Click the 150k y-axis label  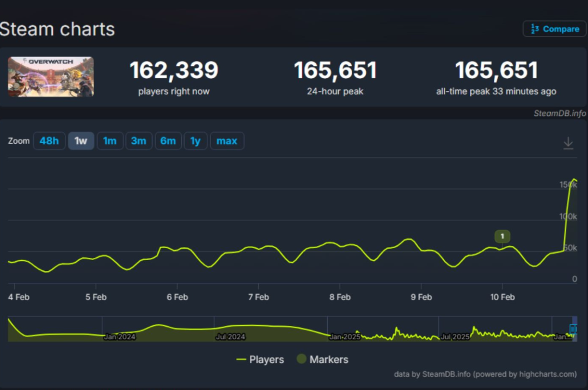point(568,185)
